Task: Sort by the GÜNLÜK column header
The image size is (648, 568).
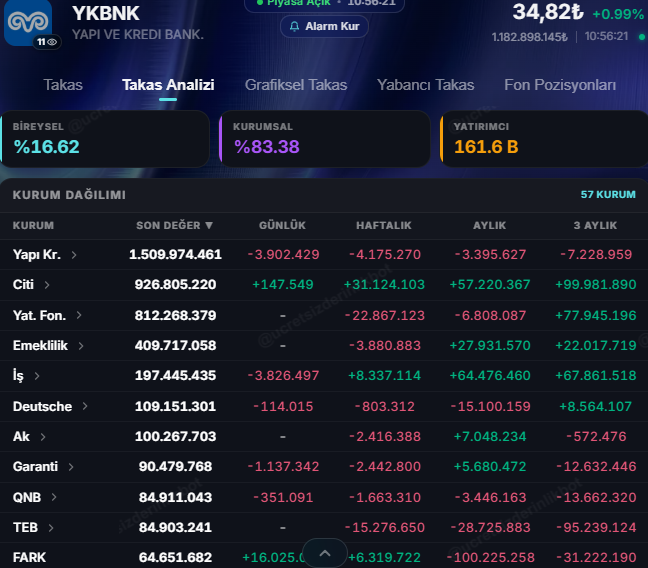Action: [282, 225]
